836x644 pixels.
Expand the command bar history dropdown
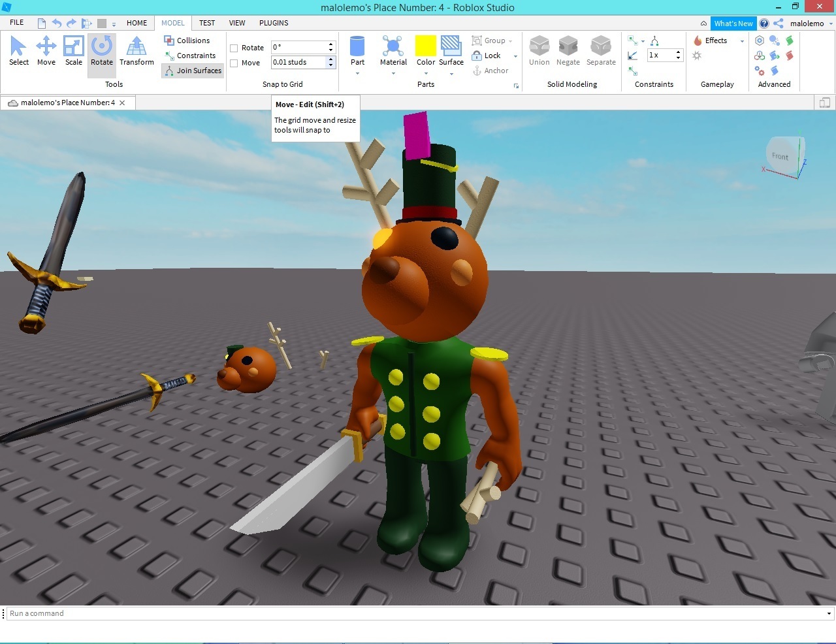[x=829, y=613]
